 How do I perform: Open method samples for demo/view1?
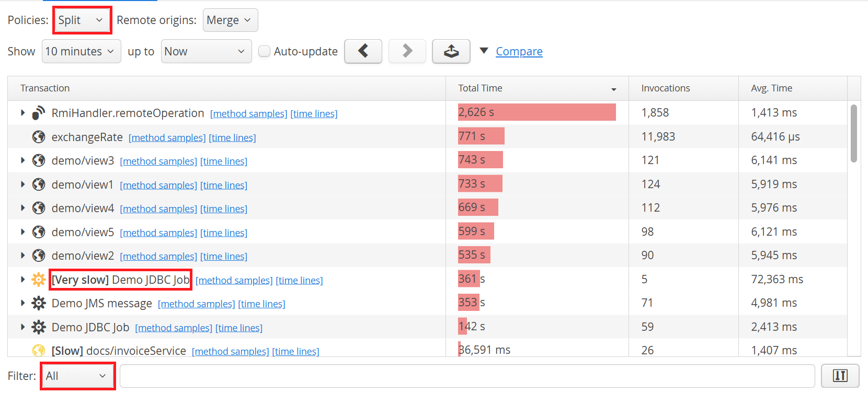point(158,186)
